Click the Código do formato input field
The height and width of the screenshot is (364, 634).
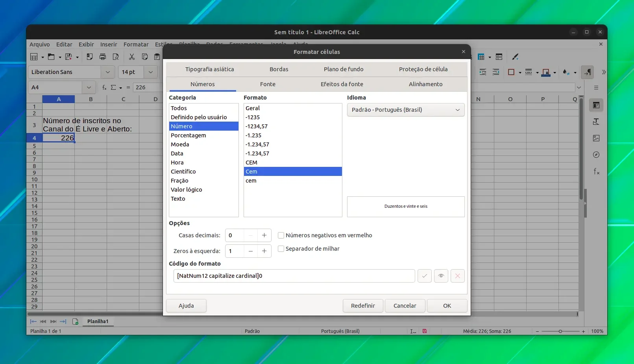[x=294, y=276]
